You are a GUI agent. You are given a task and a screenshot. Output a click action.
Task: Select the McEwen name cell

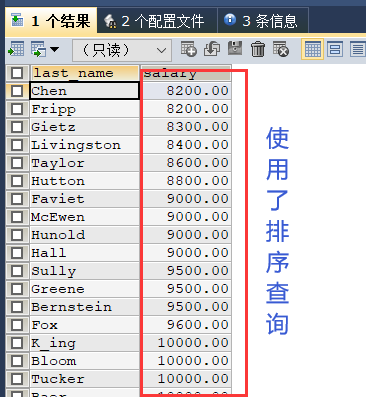pos(85,217)
